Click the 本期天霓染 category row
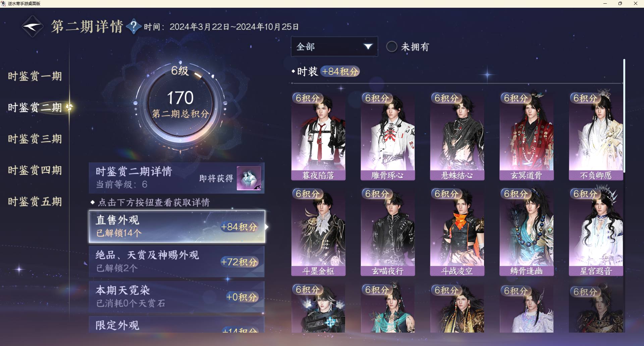This screenshot has height=346, width=644. point(177,297)
